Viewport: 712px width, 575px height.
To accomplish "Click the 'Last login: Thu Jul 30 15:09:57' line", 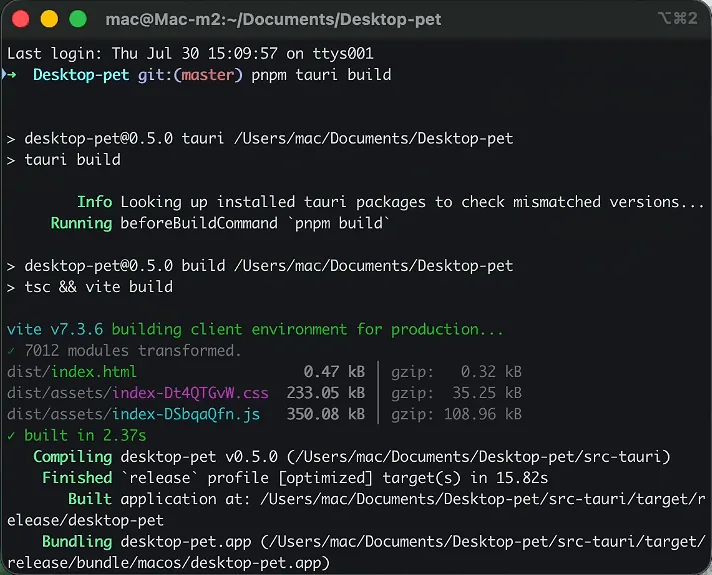I will [x=190, y=54].
